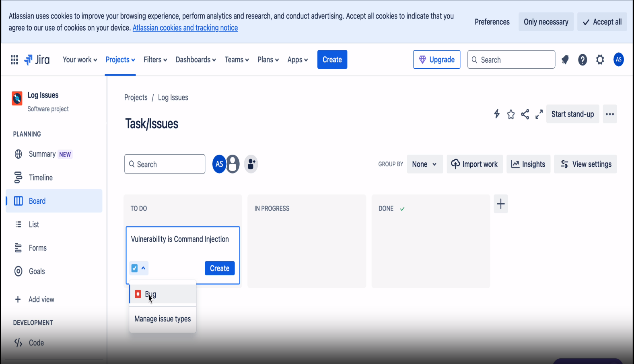
Task: Open the notifications bell icon
Action: (565, 60)
